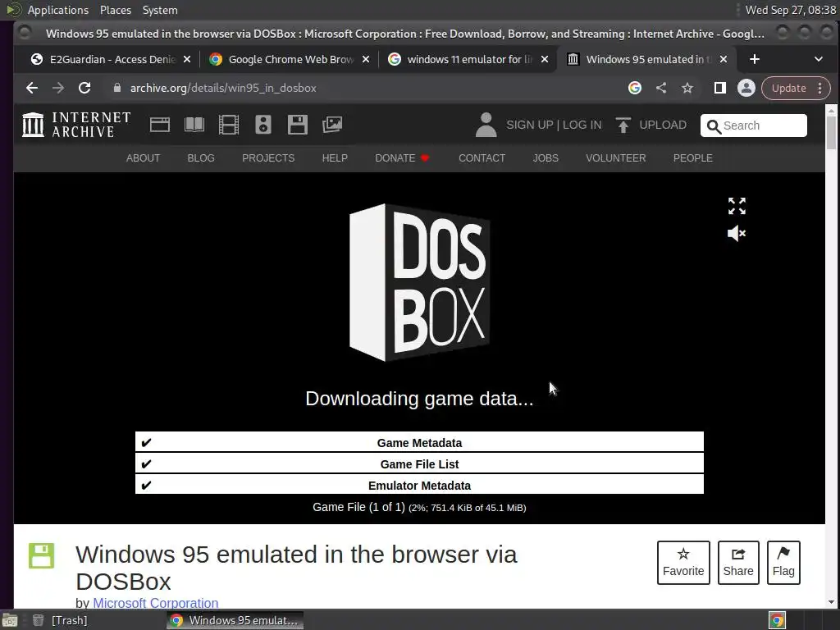Open the Microsoft Corporation link
Viewport: 840px width, 630px height.
[x=155, y=603]
